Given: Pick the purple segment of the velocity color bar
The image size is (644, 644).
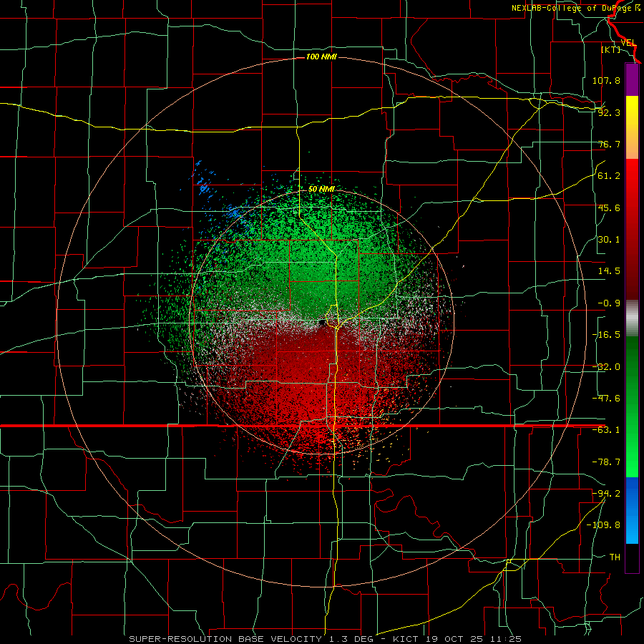Looking at the screenshot, I should [x=632, y=79].
